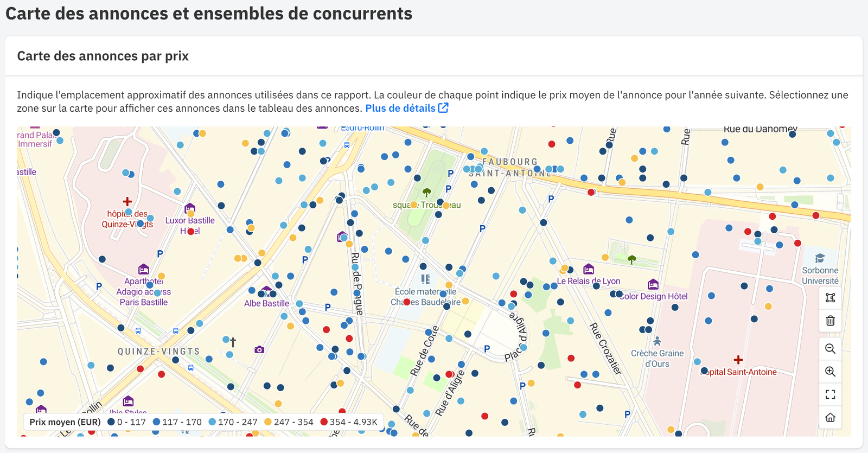The width and height of the screenshot is (868, 453).
Task: Click the parking P icon on Place d'Aligre
Action: point(487,349)
